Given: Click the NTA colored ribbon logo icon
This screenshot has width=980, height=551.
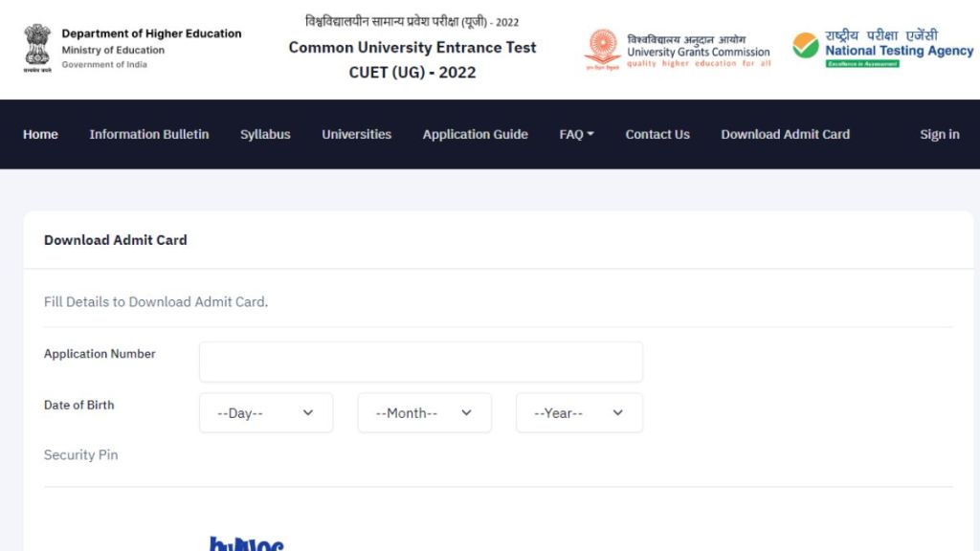Looking at the screenshot, I should click(804, 46).
